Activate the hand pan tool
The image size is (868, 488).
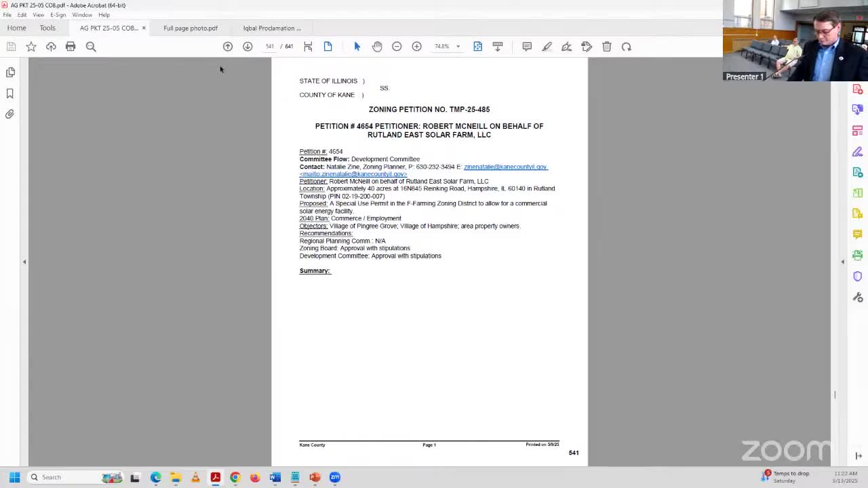click(377, 46)
